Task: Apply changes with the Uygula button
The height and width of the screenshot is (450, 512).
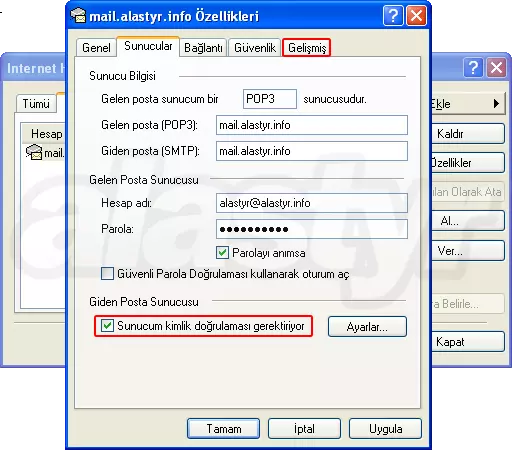Action: pyautogui.click(x=385, y=429)
